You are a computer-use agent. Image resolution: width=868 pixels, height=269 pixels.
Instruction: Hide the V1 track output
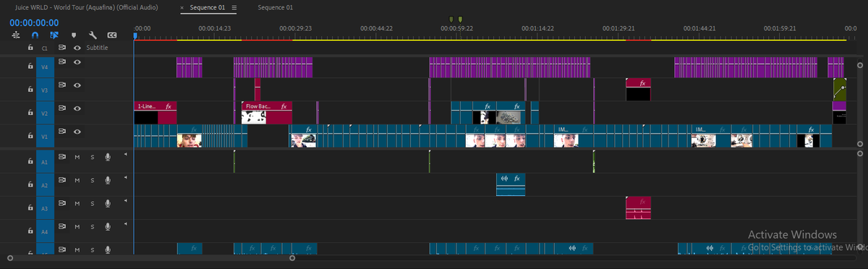77,132
